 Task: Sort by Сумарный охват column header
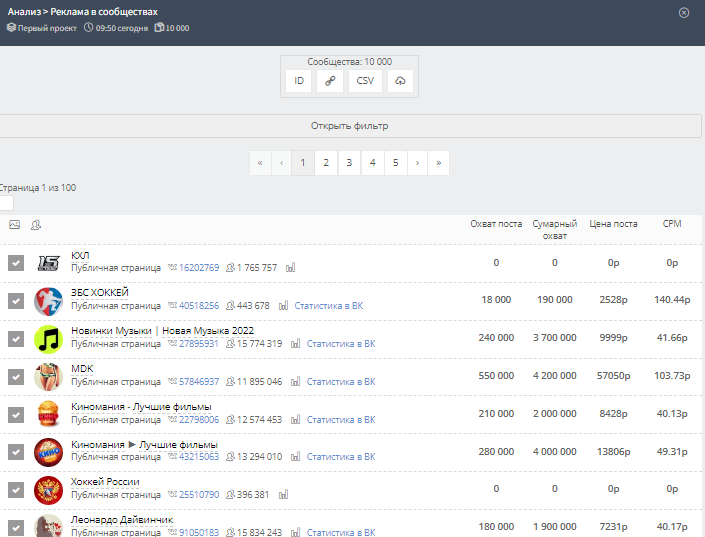click(x=554, y=230)
